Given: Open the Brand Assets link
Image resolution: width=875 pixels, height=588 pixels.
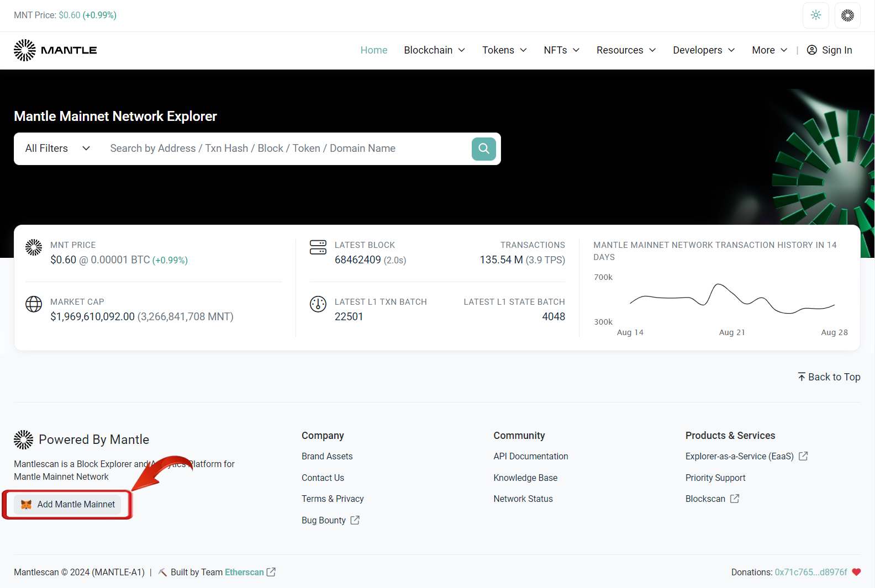Looking at the screenshot, I should 327,456.
